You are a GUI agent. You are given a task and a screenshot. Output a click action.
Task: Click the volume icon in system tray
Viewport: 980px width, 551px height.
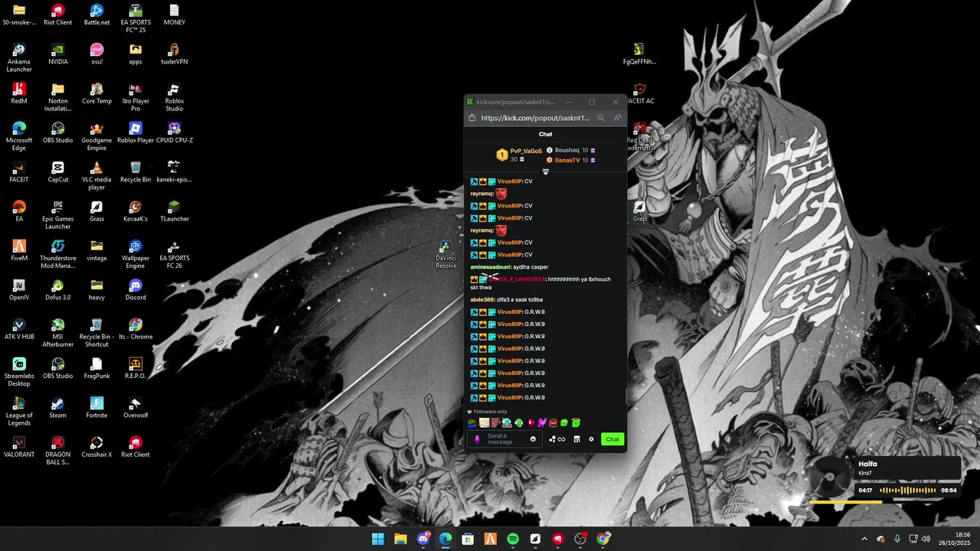(x=926, y=539)
